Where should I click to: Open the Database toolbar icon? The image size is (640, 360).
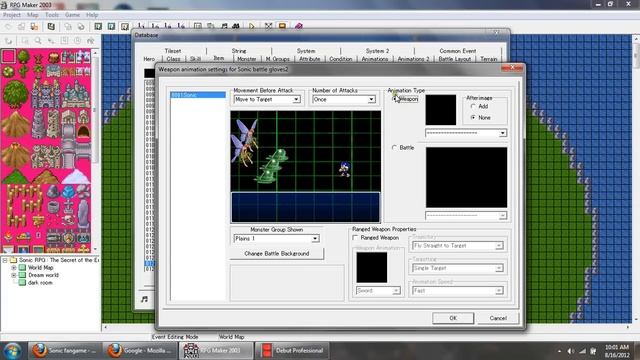[198, 27]
